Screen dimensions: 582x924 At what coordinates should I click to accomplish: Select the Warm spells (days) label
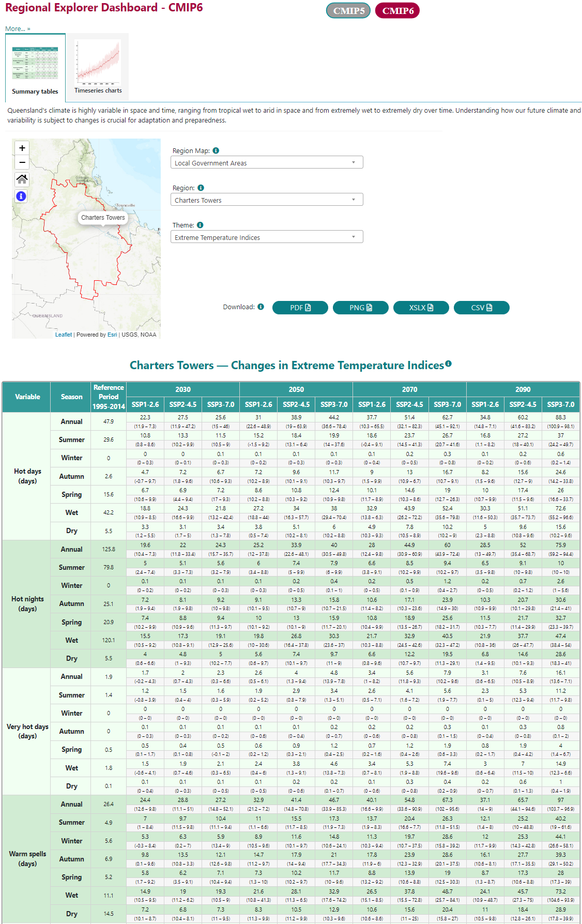(x=27, y=859)
